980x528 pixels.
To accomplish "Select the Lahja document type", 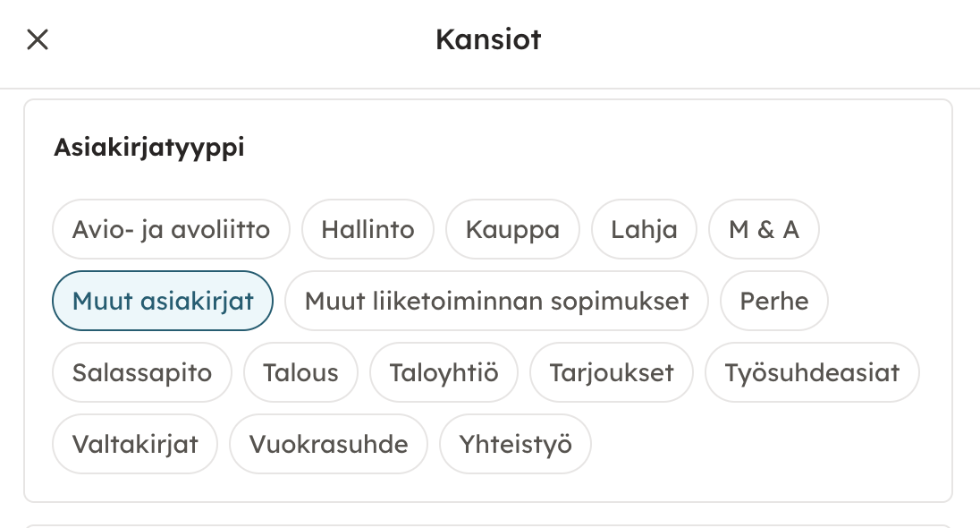I will [644, 230].
